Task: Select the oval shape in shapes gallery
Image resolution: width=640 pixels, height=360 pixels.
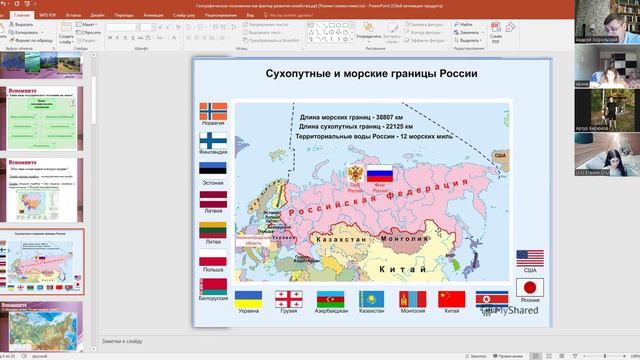Action: coord(339,25)
